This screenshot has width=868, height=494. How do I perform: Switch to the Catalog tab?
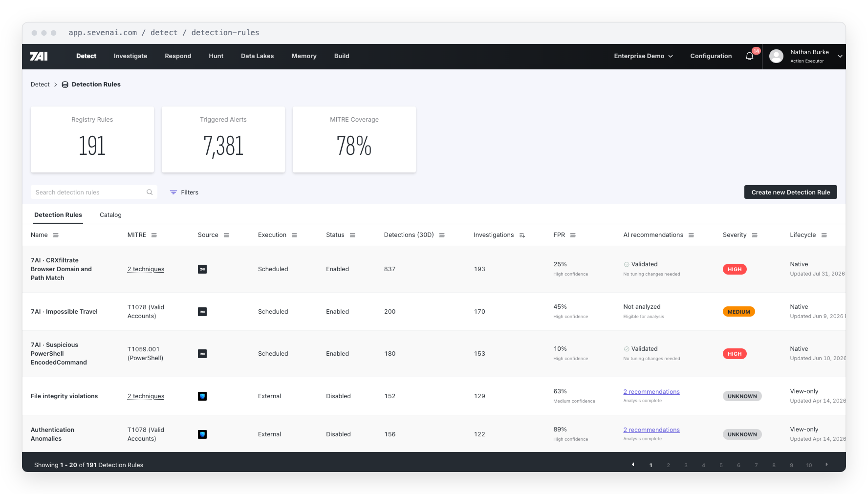click(x=110, y=215)
